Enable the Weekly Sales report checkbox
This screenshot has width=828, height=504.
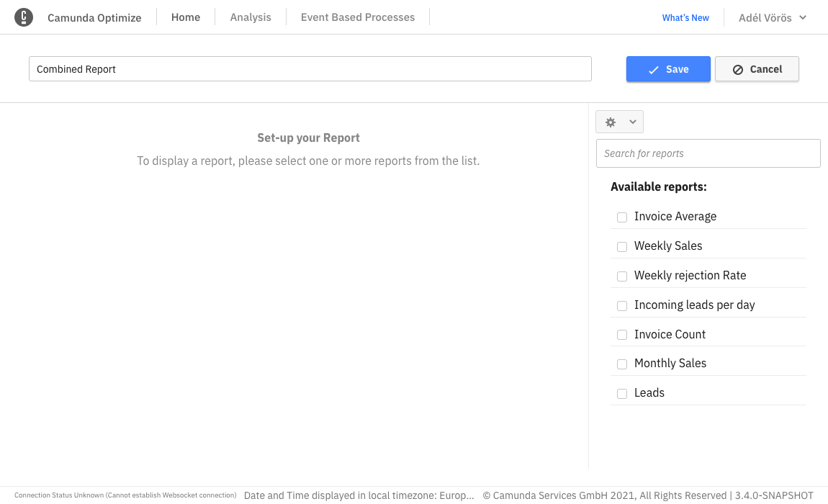pos(622,247)
